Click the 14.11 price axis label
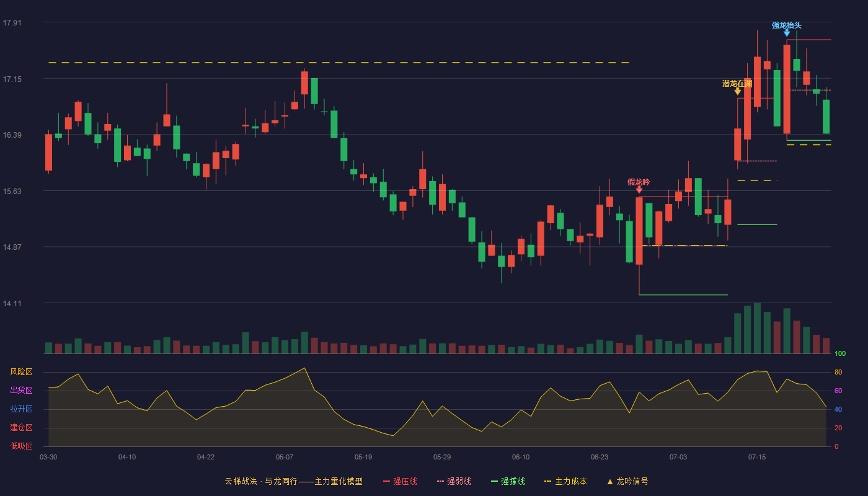 click(12, 303)
